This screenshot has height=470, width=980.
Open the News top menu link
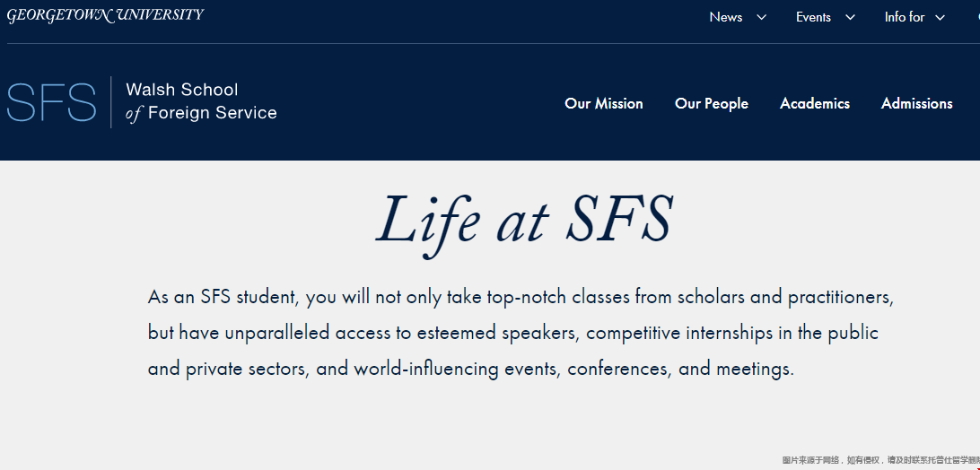coord(726,18)
